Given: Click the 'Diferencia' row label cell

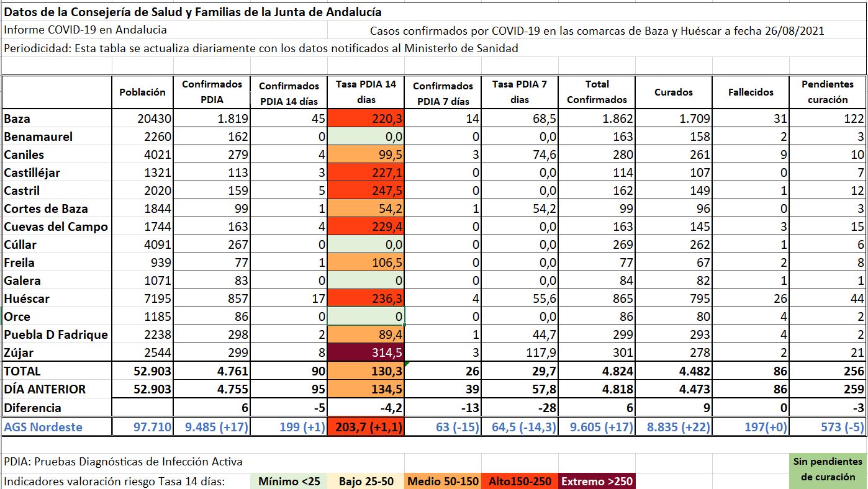Looking at the screenshot, I should click(x=57, y=408).
